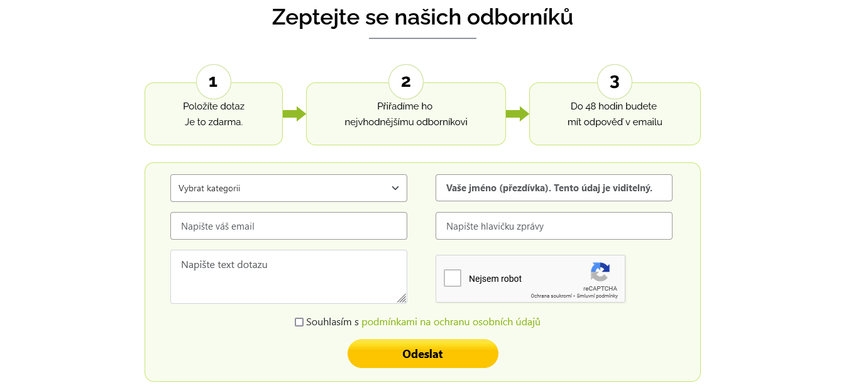This screenshot has height=385, width=868.
Task: Click the green arrow after step 1
Action: [x=294, y=114]
